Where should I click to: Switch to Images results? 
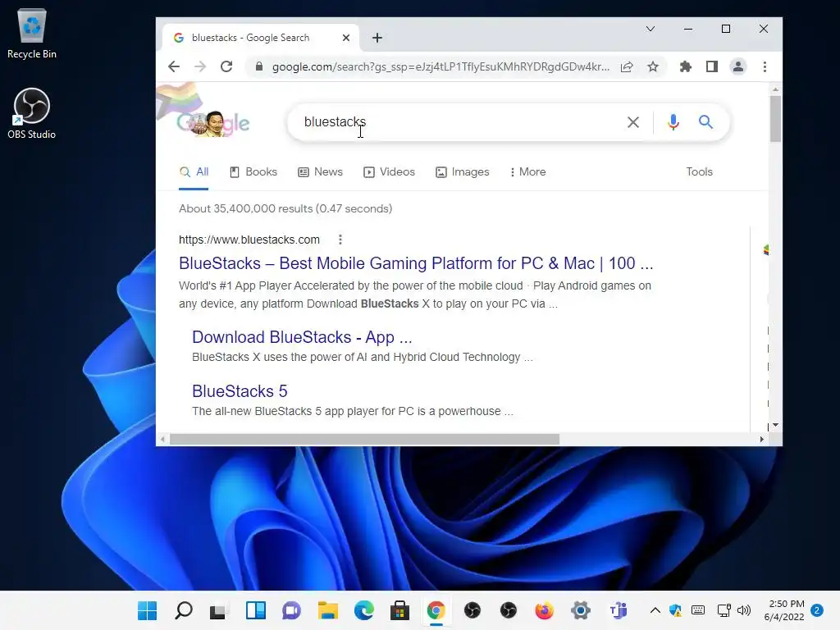pos(463,172)
